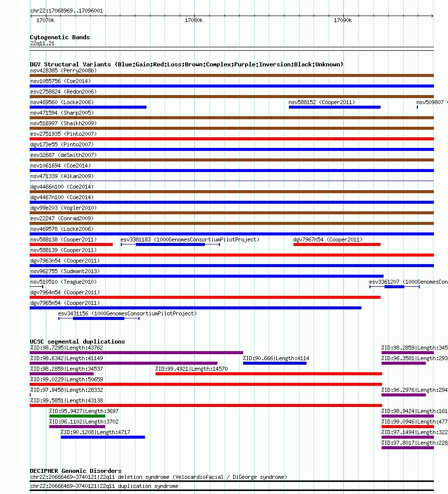Screen dimensions: 448x494
Task: Click dgv7964n54 (Cooper2011) label
Action: [65, 292]
